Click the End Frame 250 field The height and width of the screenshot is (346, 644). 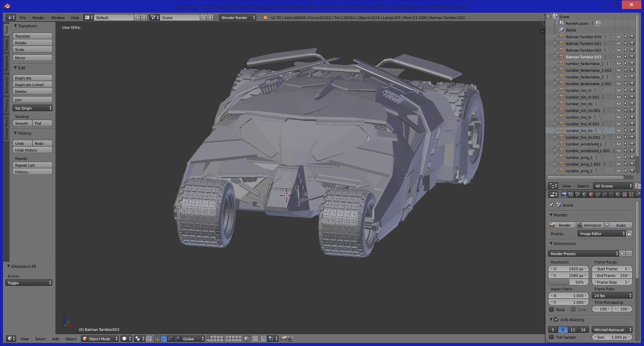pyautogui.click(x=612, y=275)
